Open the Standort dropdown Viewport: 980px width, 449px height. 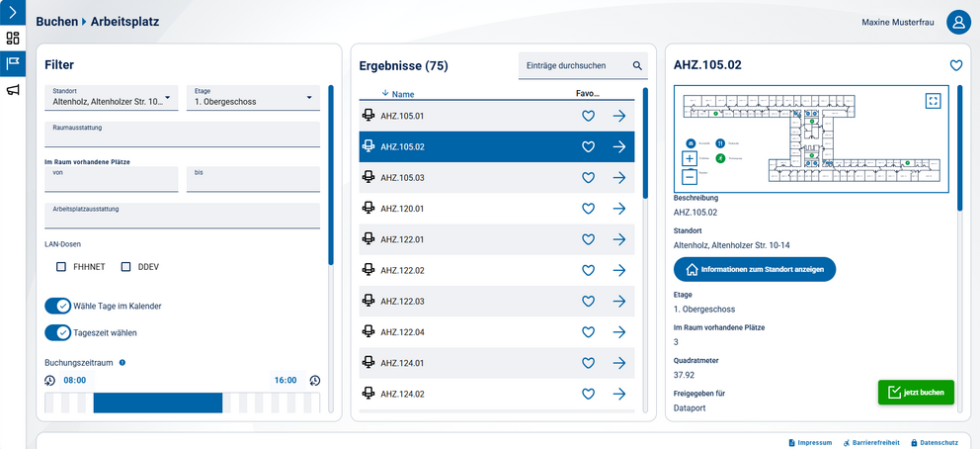[x=111, y=98]
